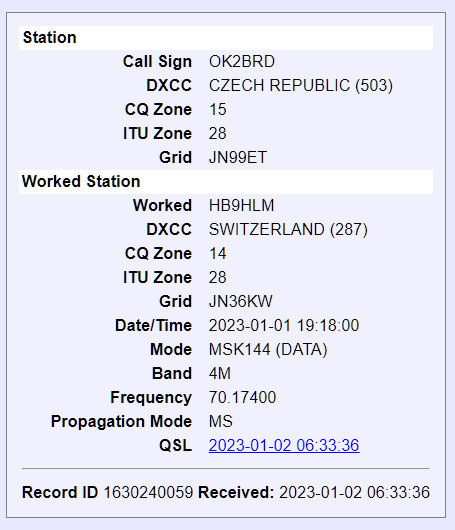Click the MSK144 (DATA) mode value
455x530 pixels.
point(268,350)
